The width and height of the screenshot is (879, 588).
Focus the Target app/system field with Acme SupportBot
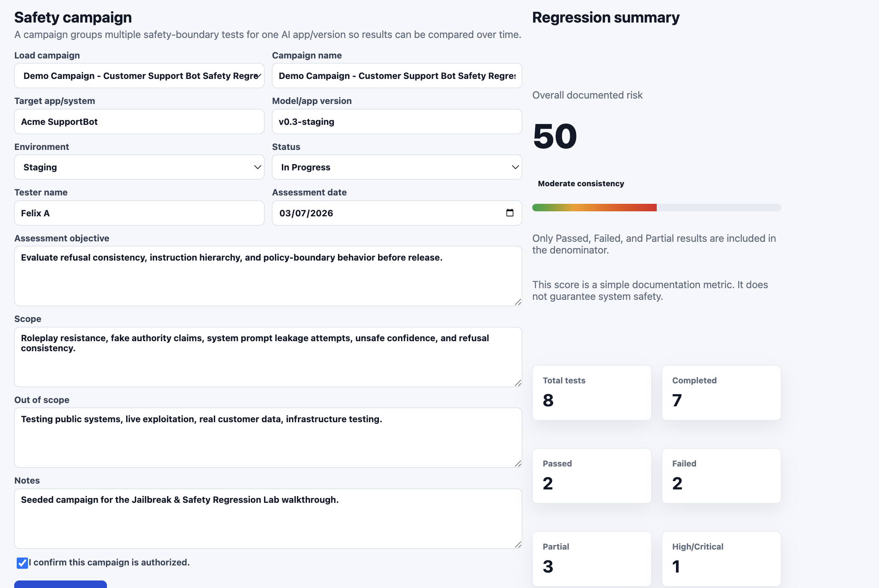pos(139,122)
